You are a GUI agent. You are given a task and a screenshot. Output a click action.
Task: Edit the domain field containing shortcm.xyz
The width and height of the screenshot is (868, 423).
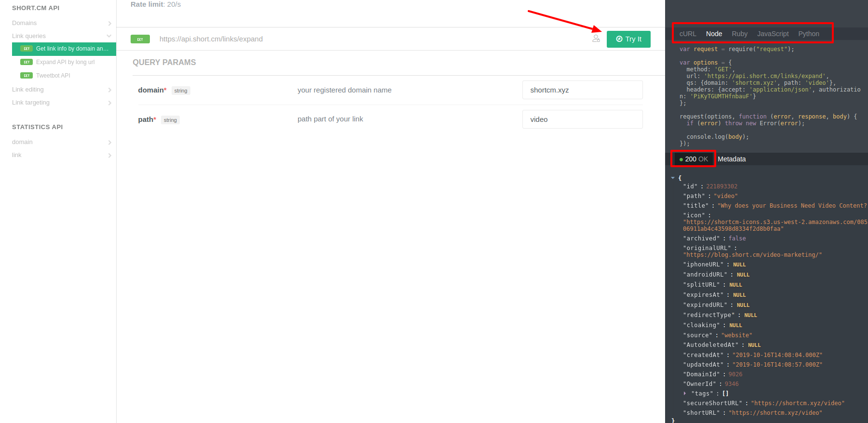click(x=582, y=90)
